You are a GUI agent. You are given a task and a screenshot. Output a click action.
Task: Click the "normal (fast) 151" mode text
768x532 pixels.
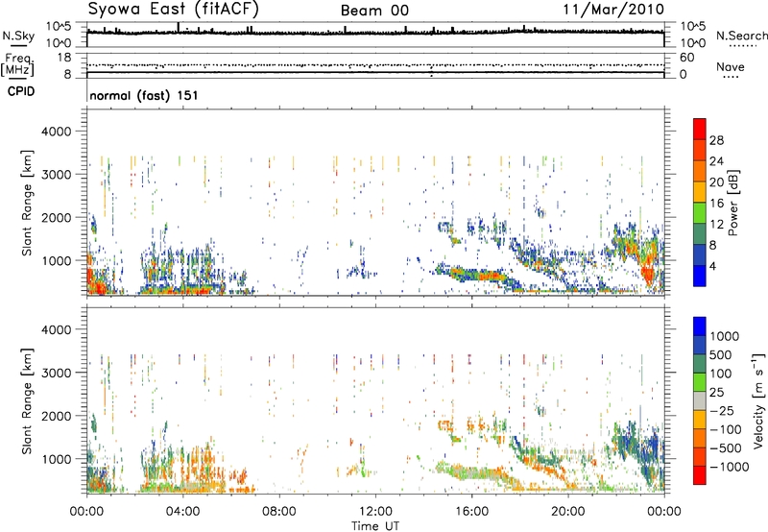pyautogui.click(x=143, y=95)
